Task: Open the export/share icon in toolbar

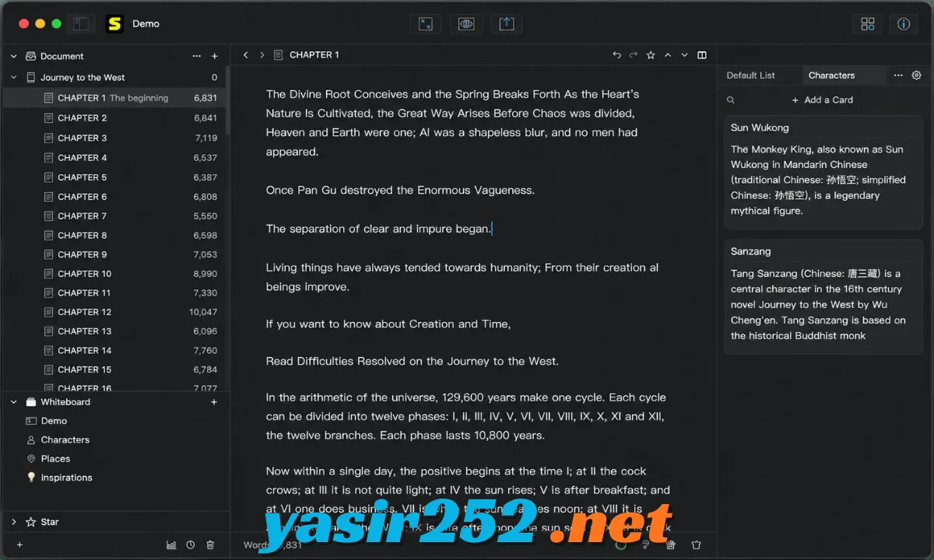Action: click(x=507, y=24)
